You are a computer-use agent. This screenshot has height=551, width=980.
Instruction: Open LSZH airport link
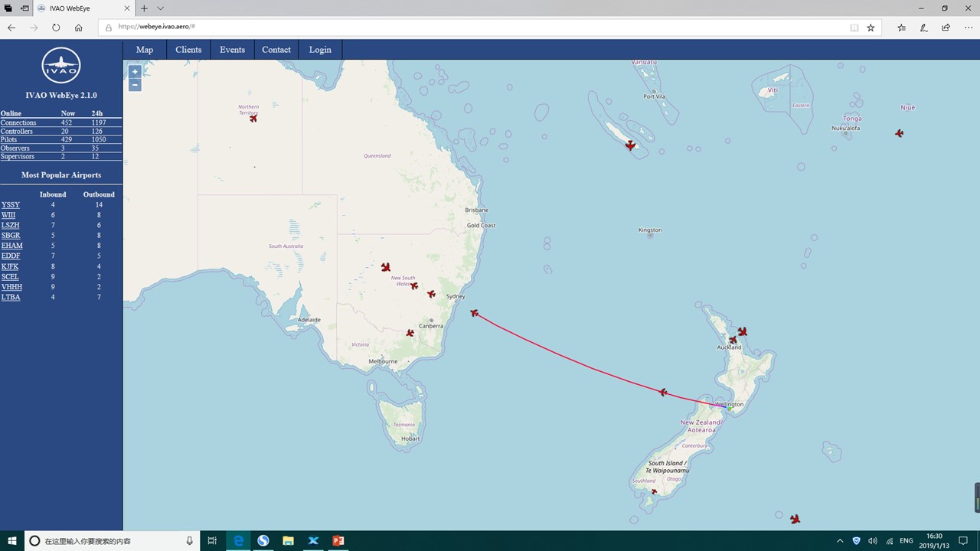click(x=10, y=225)
